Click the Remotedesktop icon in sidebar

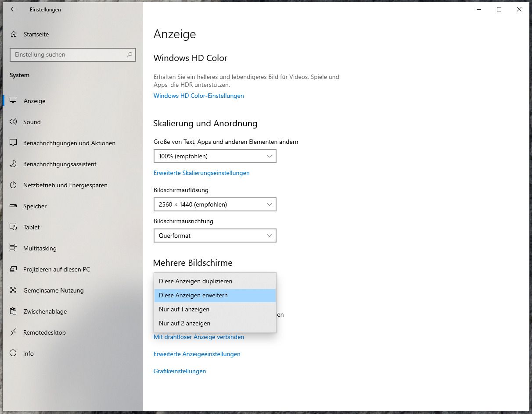[x=13, y=332]
